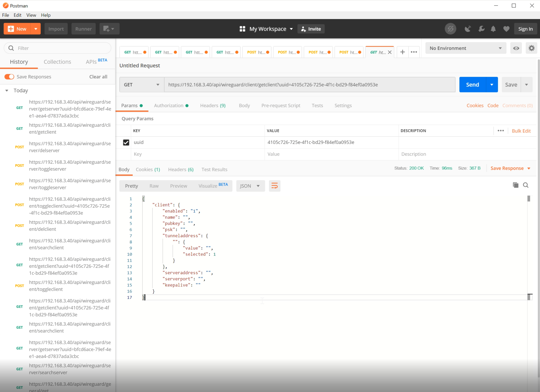Click the wrap lines icon in response
This screenshot has width=540, height=392.
274,186
